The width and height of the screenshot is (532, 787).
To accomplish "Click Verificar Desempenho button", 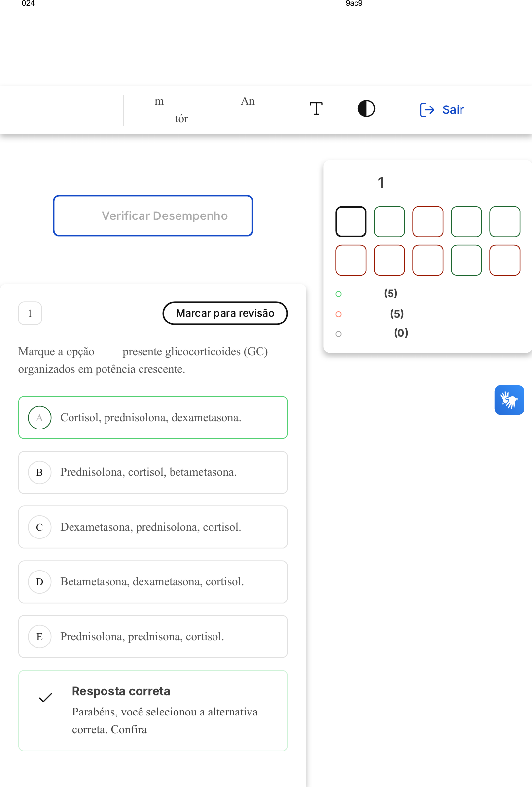I will pos(153,216).
